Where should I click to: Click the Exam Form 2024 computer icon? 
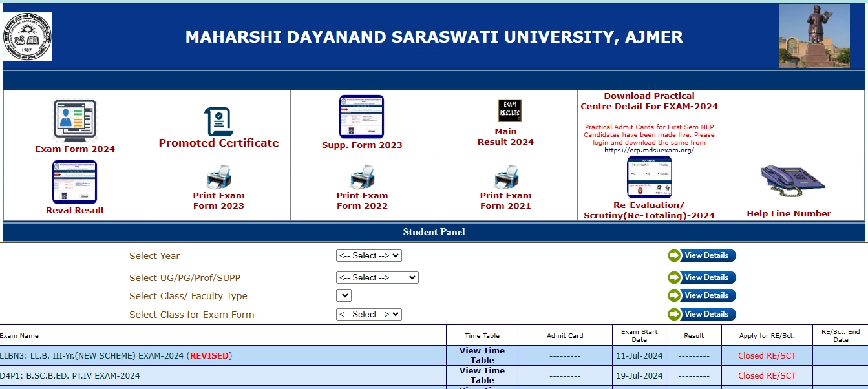point(75,119)
